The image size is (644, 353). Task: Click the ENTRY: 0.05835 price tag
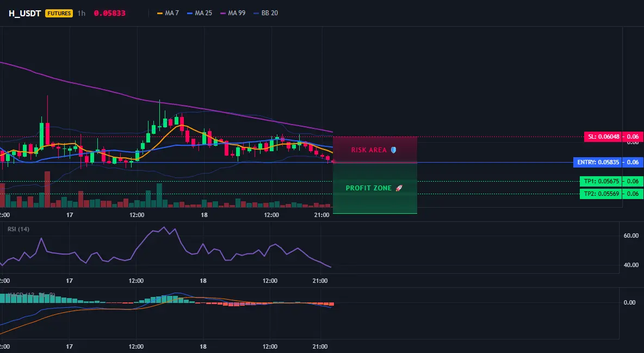click(597, 162)
